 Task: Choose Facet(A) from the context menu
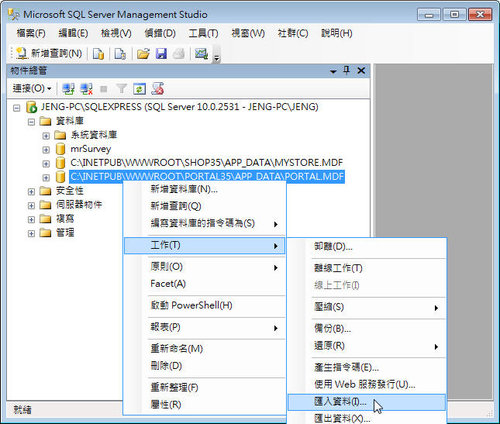click(205, 284)
